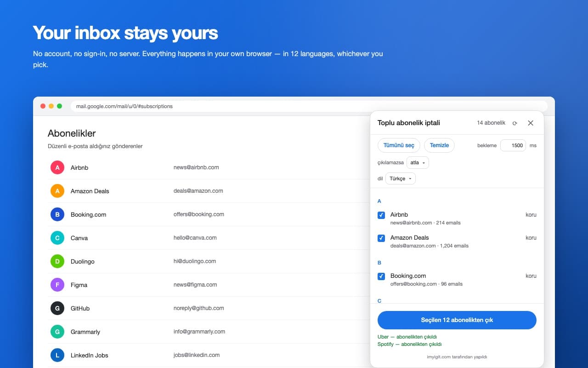Click the offers@booking.com address in the list
This screenshot has width=588, height=368.
tap(199, 214)
